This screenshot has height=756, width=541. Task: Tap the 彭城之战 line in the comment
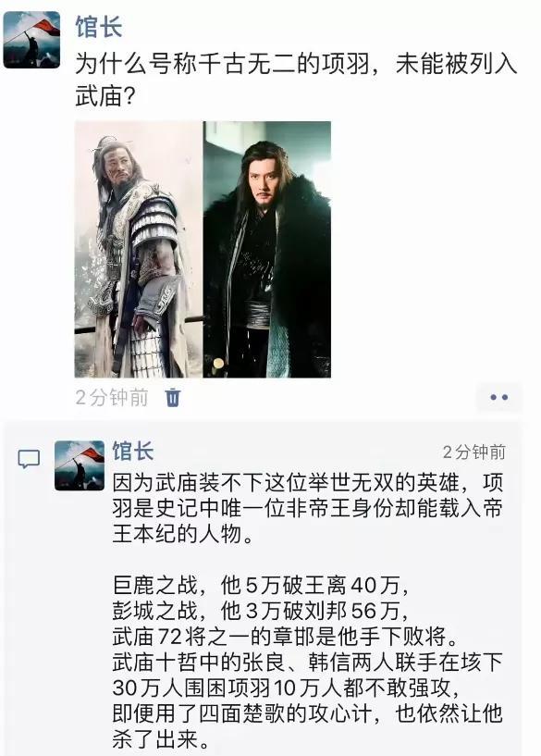[x=261, y=612]
